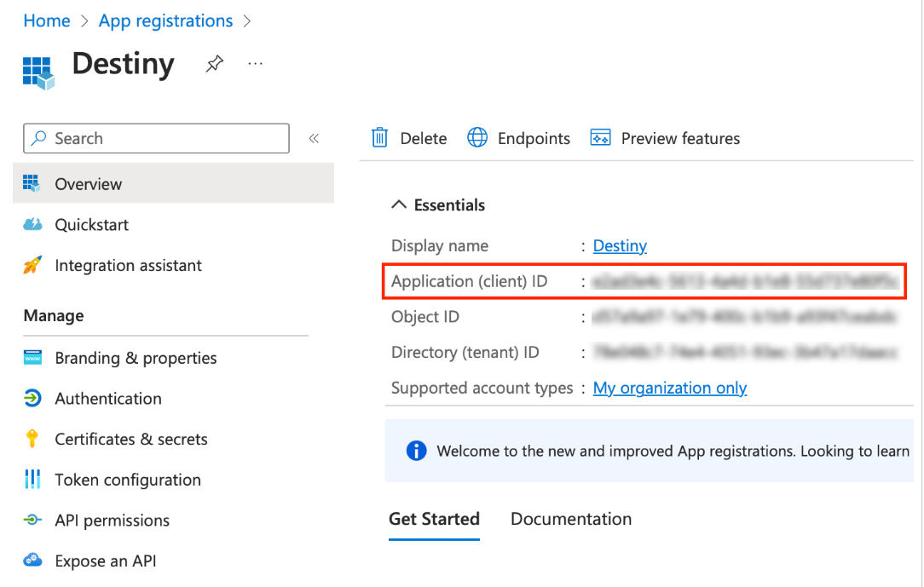Select Token configuration in the sidebar
The image size is (924, 587).
127,480
